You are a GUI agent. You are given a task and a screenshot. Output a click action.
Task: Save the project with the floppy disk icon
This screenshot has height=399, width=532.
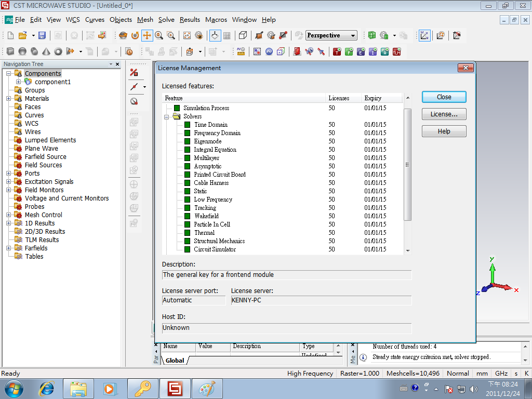point(42,35)
